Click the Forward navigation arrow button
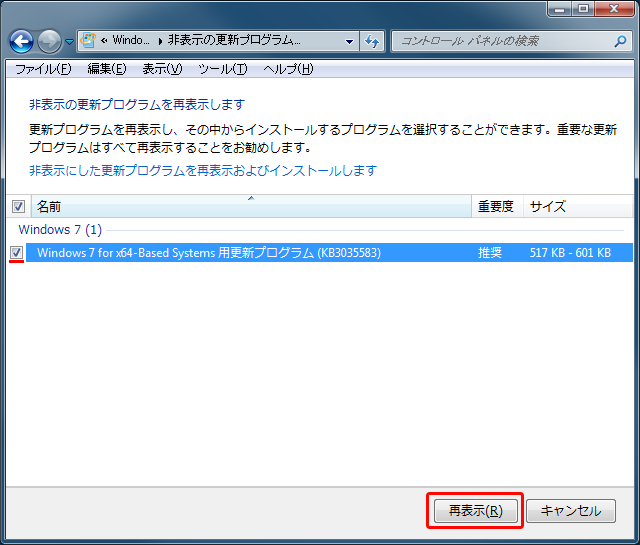This screenshot has width=640, height=545. click(49, 41)
